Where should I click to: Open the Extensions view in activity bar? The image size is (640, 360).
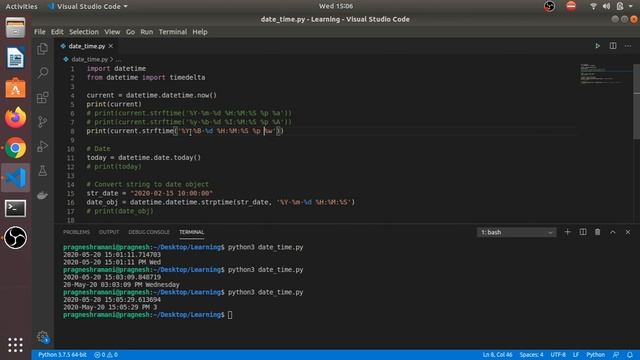pos(42,97)
